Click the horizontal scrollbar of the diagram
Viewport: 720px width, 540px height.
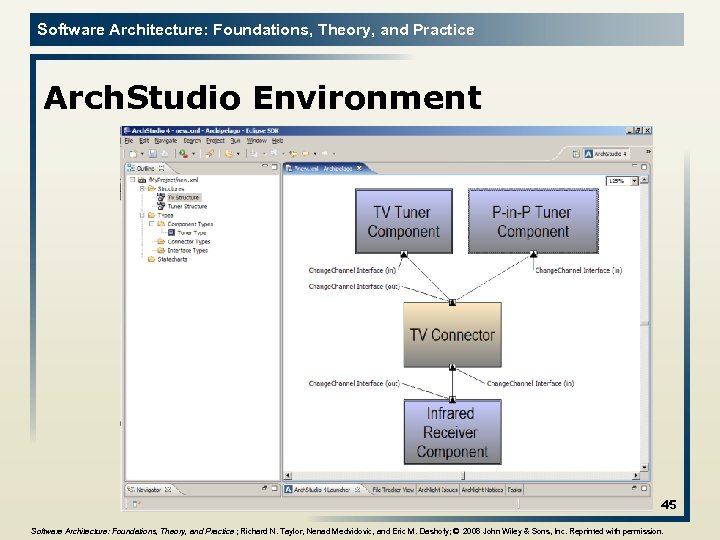[x=462, y=476]
